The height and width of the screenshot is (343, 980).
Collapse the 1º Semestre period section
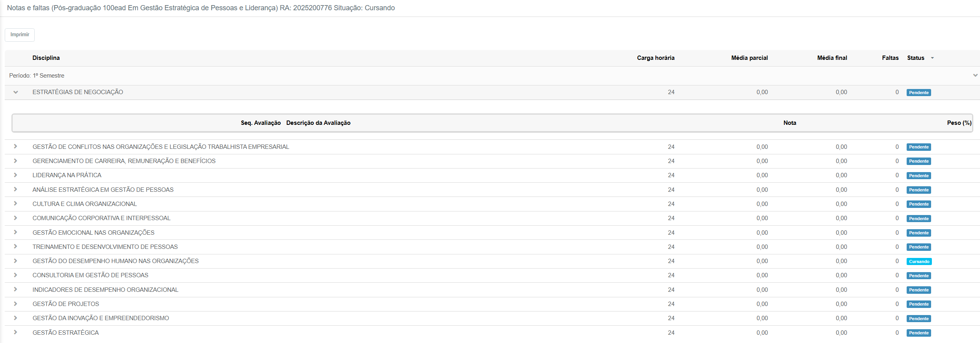coord(975,75)
